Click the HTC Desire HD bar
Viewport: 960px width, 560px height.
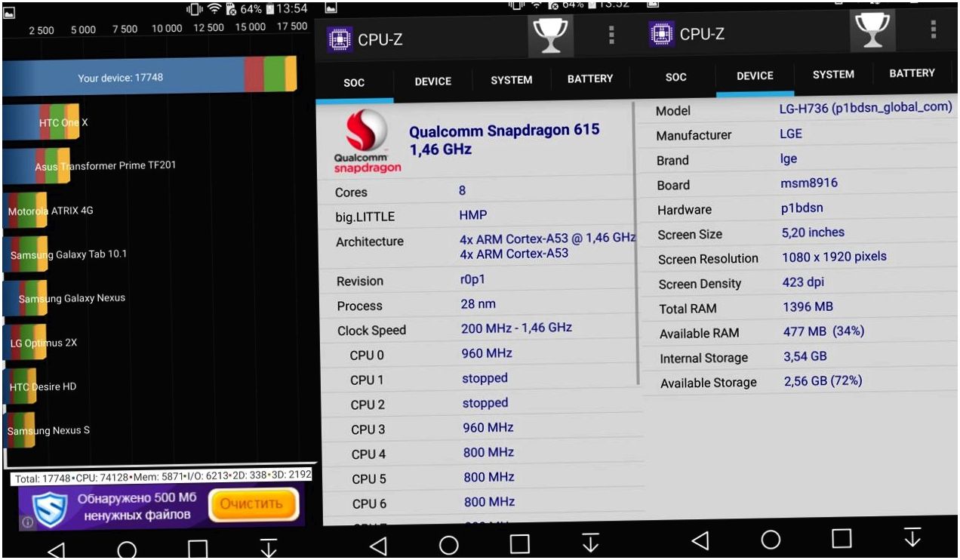click(20, 386)
